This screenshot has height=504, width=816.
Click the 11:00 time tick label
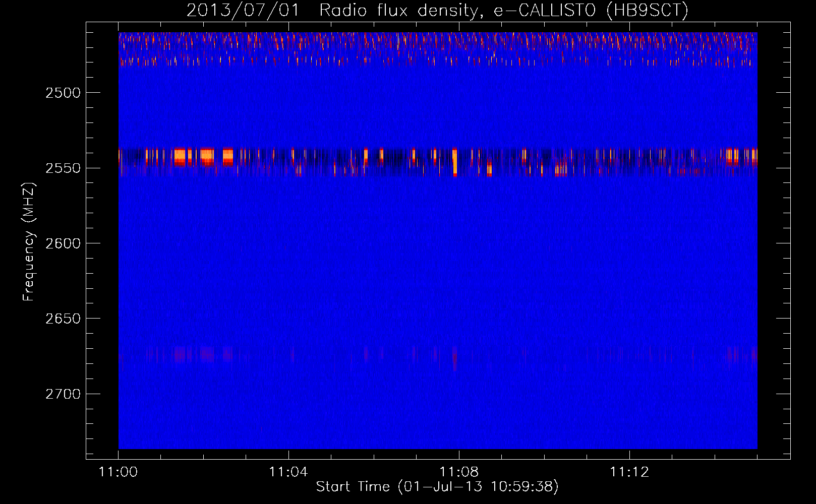pyautogui.click(x=119, y=472)
